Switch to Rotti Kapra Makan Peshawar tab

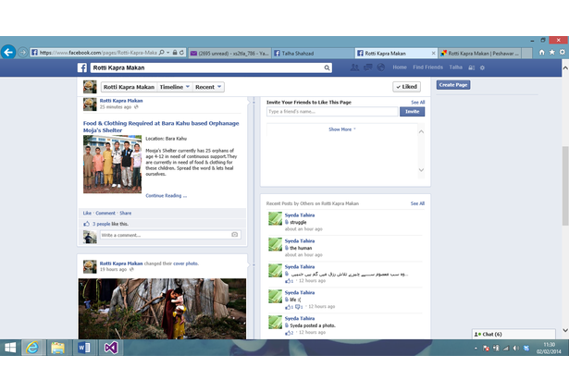[x=480, y=54]
